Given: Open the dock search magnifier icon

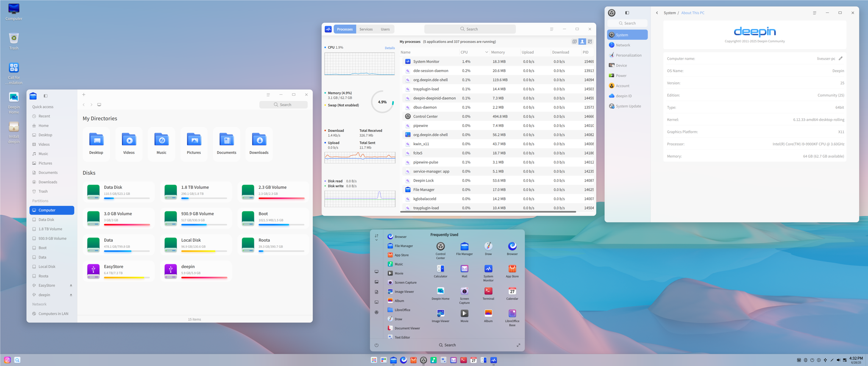Looking at the screenshot, I should tap(17, 360).
